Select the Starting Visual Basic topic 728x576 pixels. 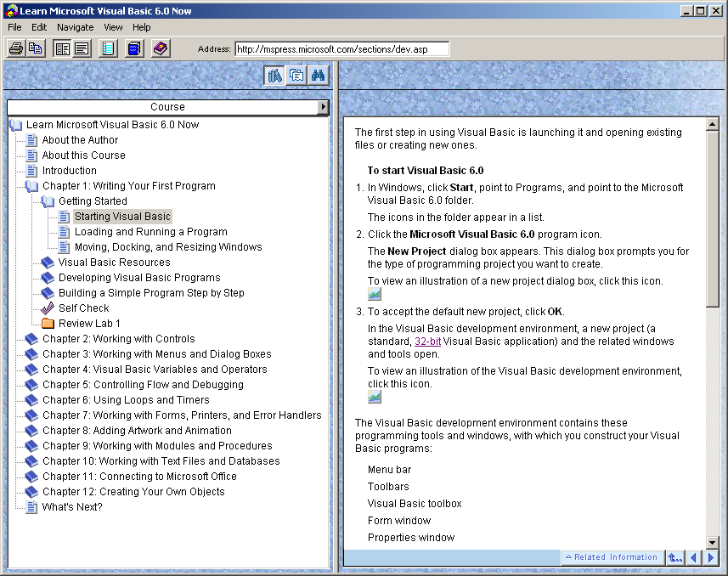pyautogui.click(x=122, y=217)
